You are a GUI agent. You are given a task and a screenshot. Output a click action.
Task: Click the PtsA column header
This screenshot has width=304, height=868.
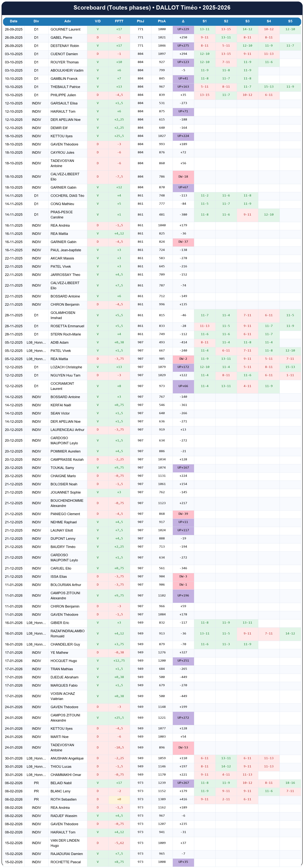coord(162,21)
